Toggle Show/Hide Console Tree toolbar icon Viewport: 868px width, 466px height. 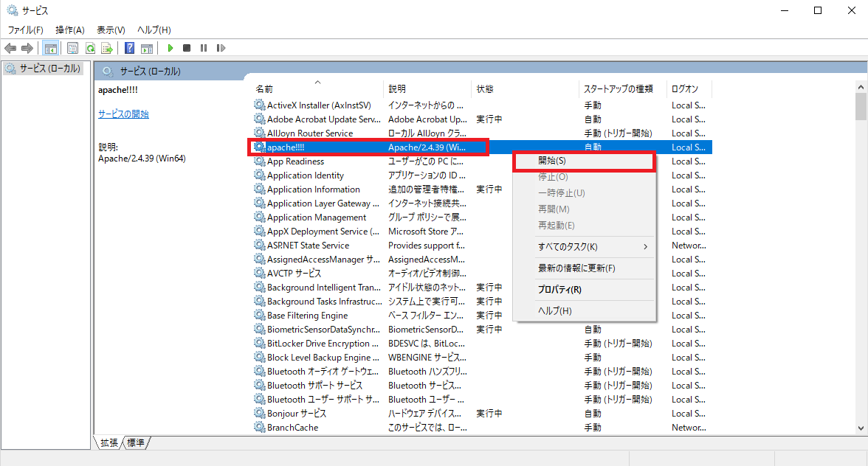(x=51, y=48)
